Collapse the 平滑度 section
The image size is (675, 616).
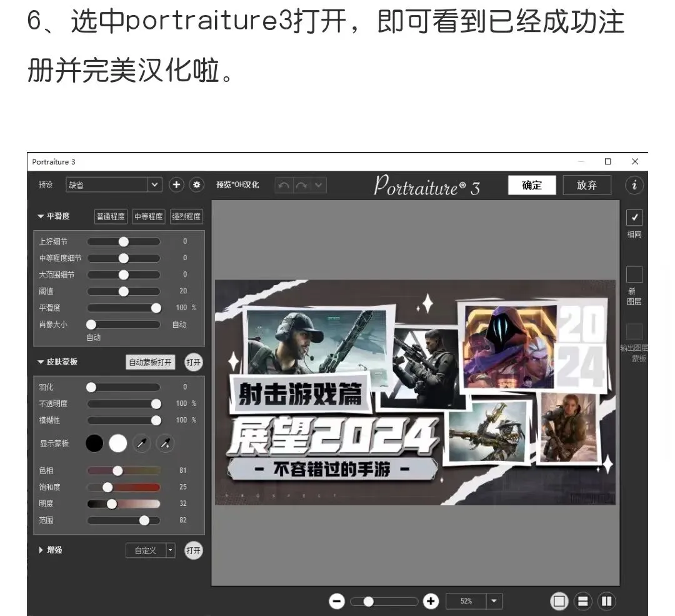point(41,216)
